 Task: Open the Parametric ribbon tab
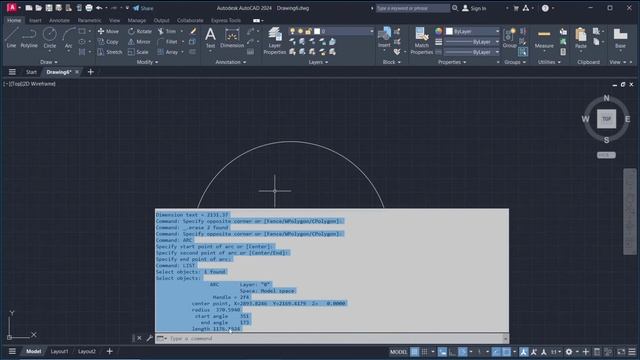click(89, 20)
